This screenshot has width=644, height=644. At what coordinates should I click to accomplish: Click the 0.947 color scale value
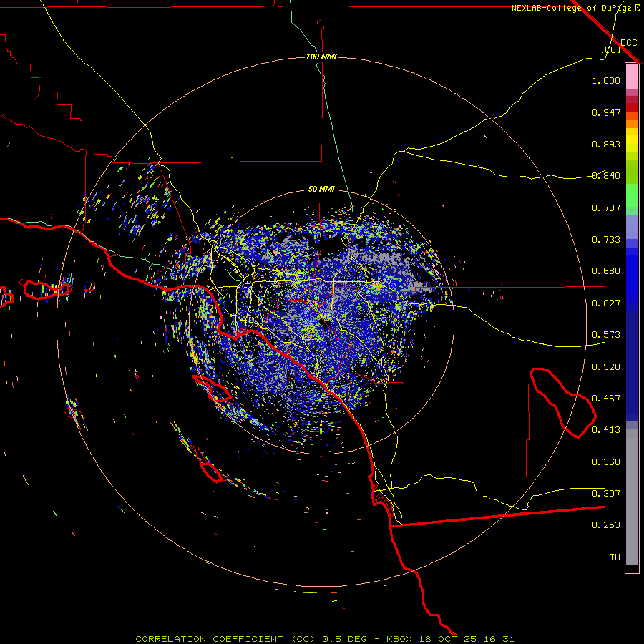tap(606, 112)
